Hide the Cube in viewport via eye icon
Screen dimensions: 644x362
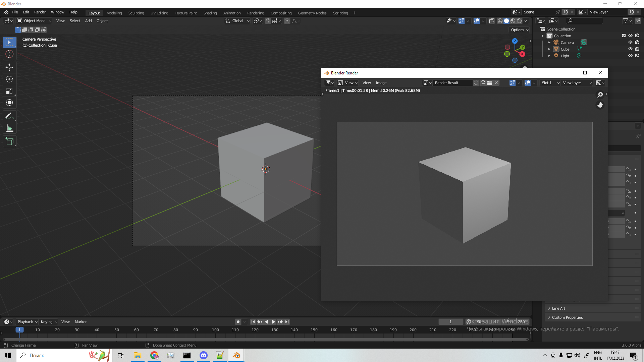[630, 49]
